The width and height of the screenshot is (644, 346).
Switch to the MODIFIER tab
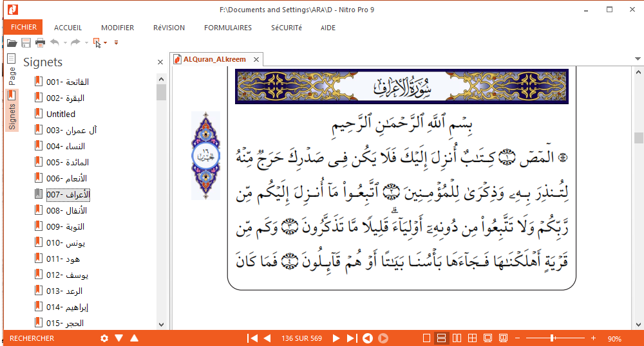(x=117, y=28)
